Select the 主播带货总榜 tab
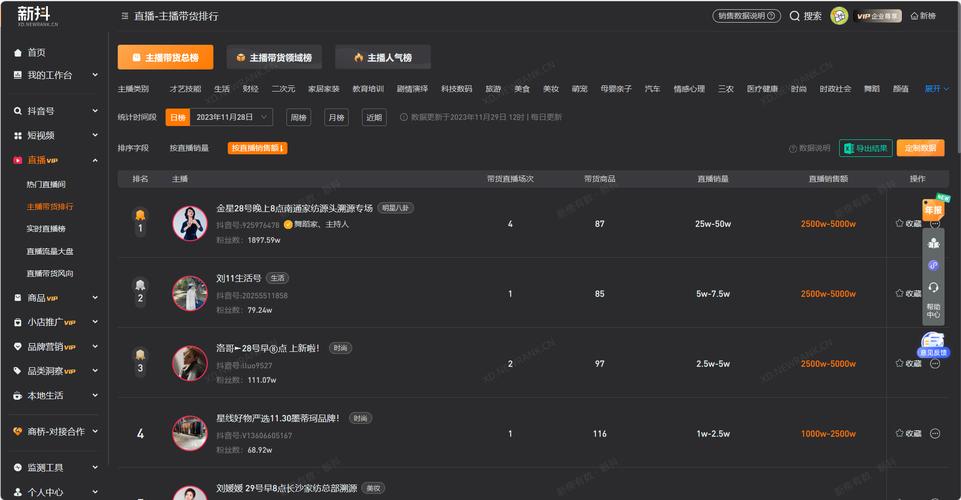 tap(165, 57)
